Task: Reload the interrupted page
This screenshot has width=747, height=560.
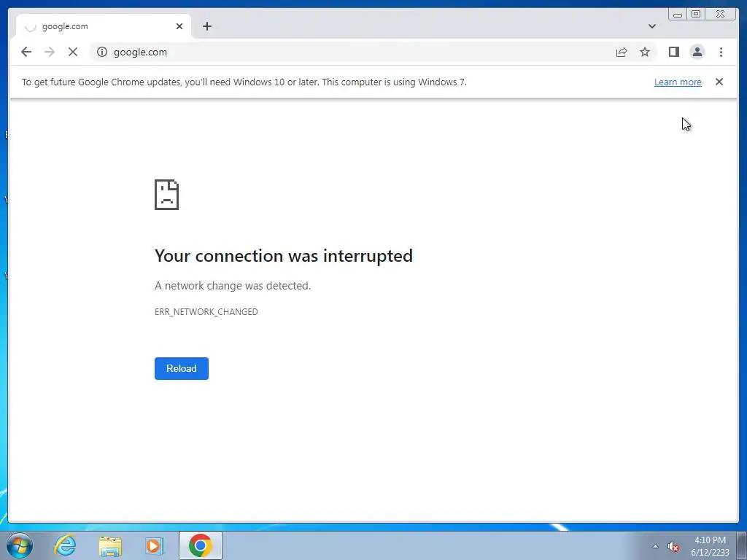Action: point(182,368)
